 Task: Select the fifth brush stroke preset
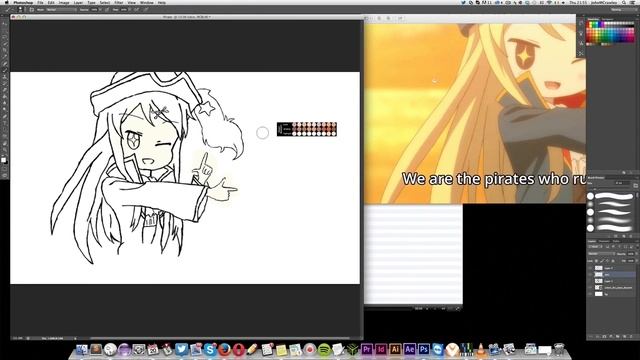(x=613, y=228)
